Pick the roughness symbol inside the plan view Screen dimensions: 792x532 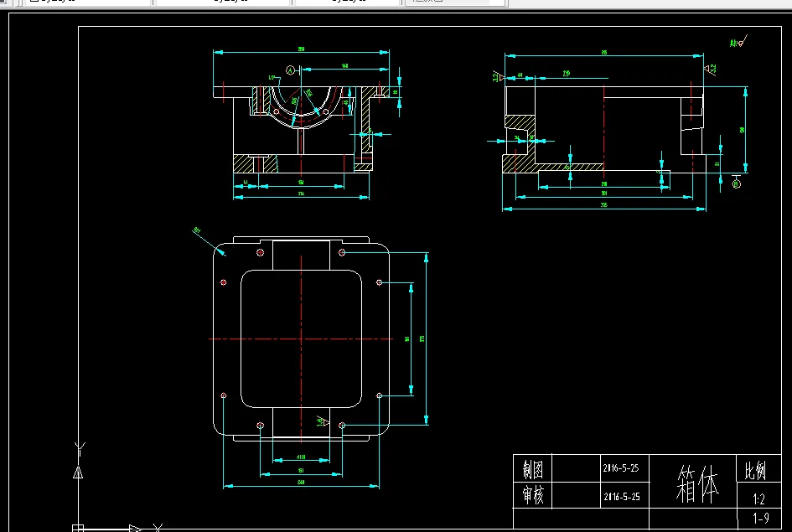323,421
